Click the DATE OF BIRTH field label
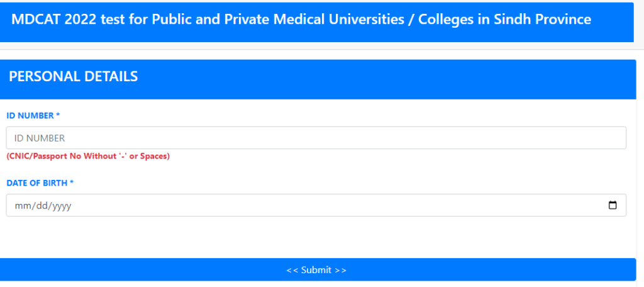Viewport: 644px width, 287px height. tap(36, 183)
